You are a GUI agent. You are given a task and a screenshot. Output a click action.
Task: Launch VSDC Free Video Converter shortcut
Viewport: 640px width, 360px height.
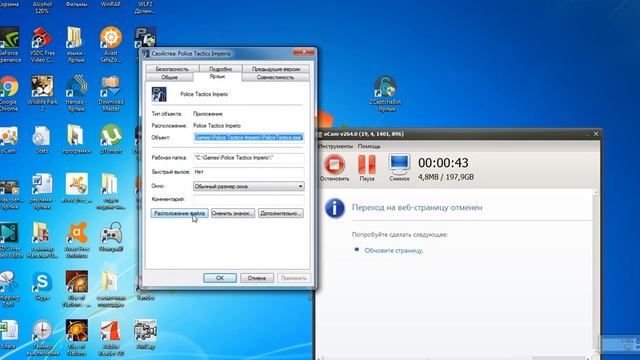pyautogui.click(x=42, y=44)
